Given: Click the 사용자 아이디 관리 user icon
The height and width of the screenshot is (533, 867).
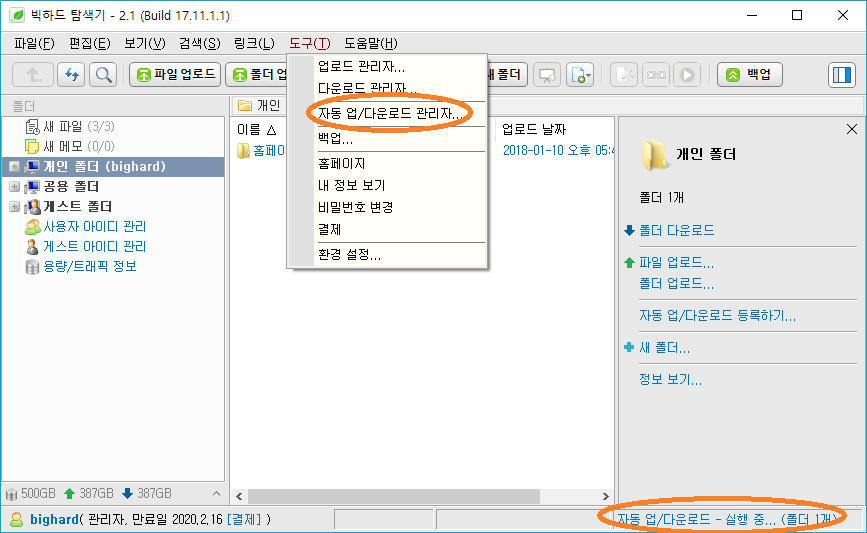Looking at the screenshot, I should pos(33,226).
